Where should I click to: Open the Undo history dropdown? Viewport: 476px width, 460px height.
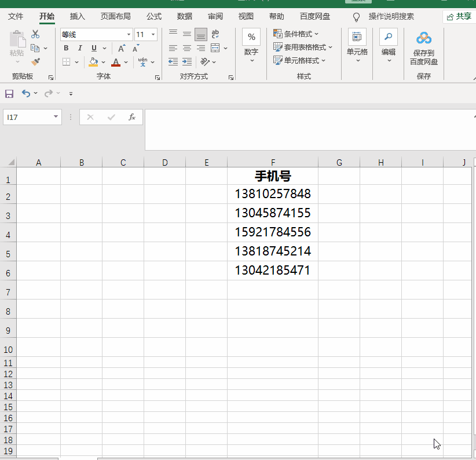[36, 93]
